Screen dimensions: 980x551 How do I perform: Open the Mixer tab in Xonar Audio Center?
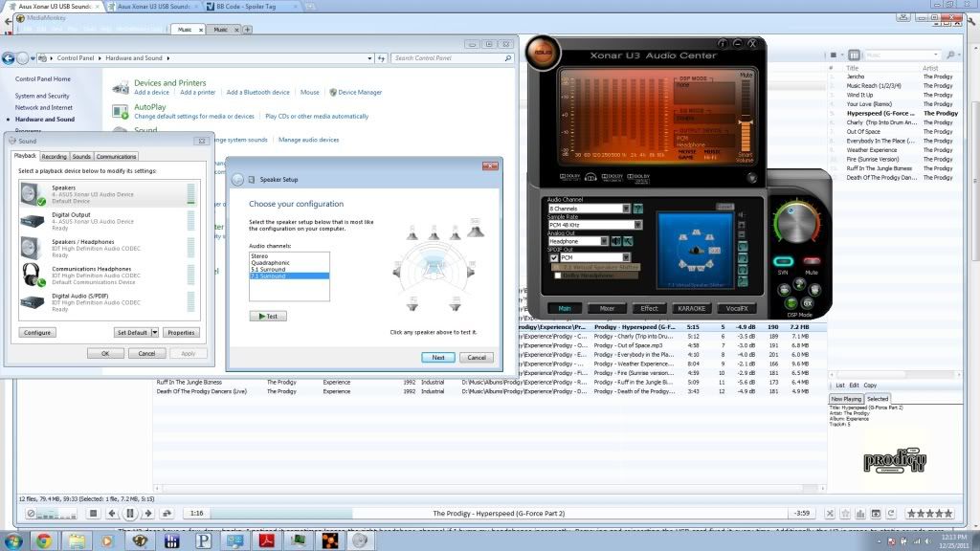[x=607, y=308]
